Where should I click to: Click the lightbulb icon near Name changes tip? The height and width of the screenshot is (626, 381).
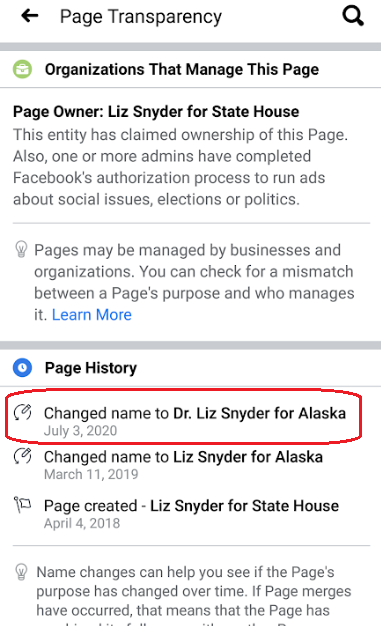pyautogui.click(x=21, y=571)
